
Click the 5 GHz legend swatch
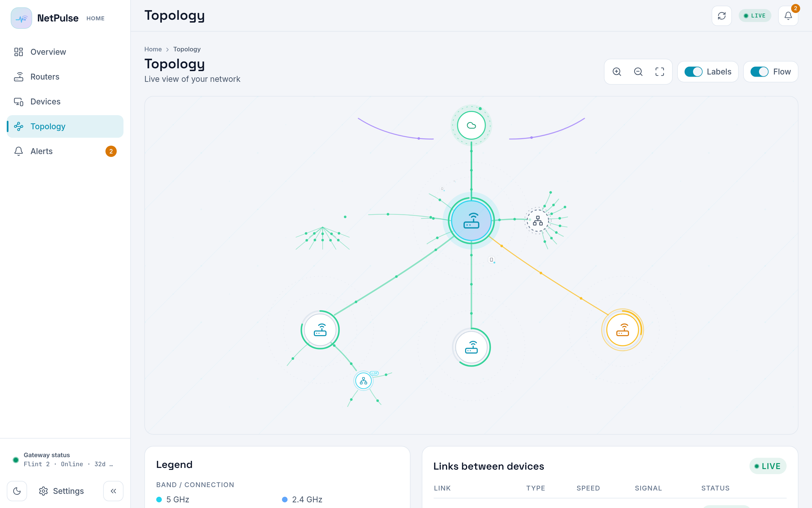(x=159, y=500)
